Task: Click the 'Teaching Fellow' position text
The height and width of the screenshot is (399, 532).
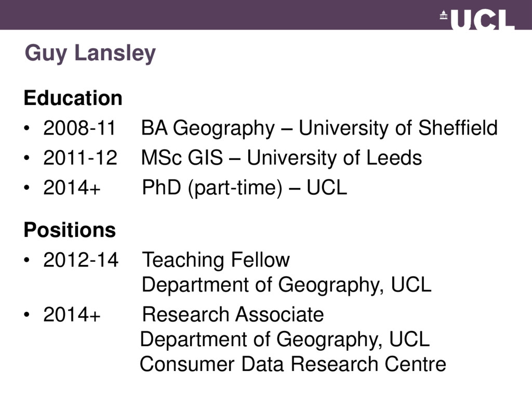Action: (x=216, y=260)
